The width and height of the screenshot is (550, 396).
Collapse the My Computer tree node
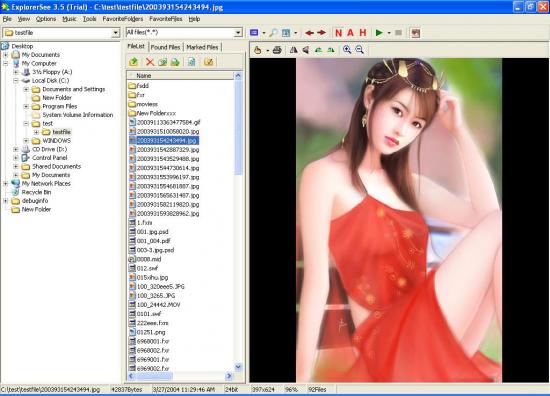[6, 63]
